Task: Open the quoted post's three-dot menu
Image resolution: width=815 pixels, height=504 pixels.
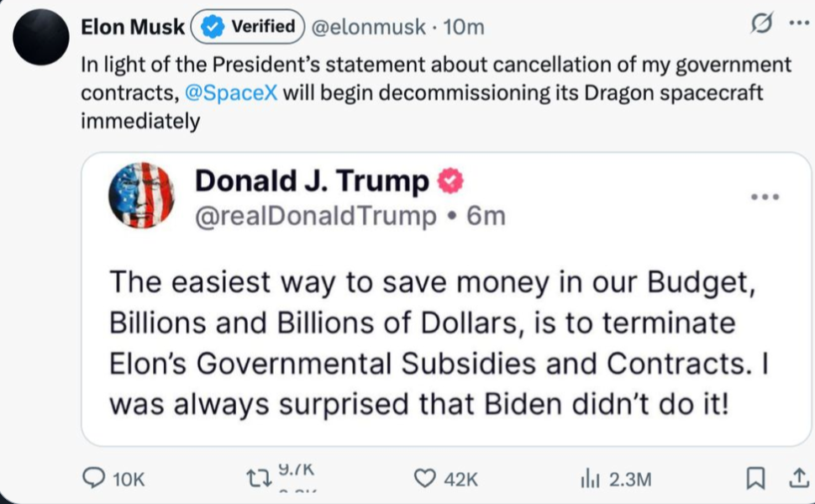Action: (765, 197)
